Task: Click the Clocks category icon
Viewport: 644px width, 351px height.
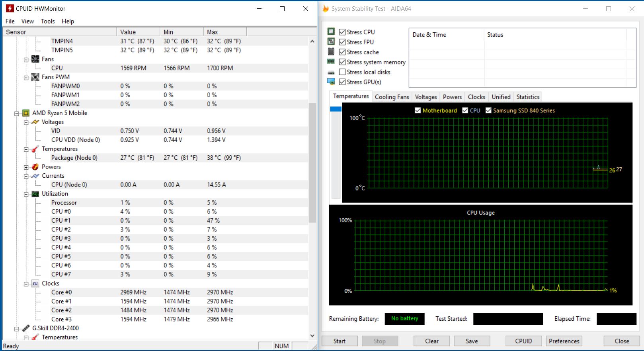Action: tap(35, 284)
